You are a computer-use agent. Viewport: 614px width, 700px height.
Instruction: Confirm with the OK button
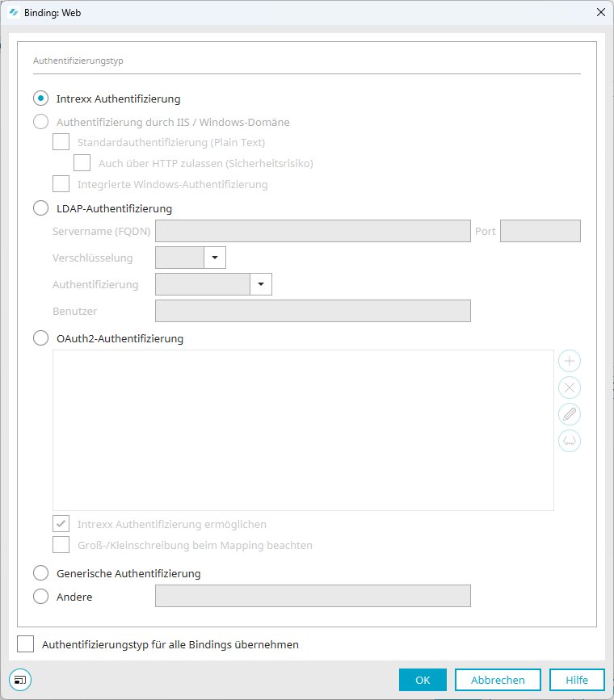(423, 680)
